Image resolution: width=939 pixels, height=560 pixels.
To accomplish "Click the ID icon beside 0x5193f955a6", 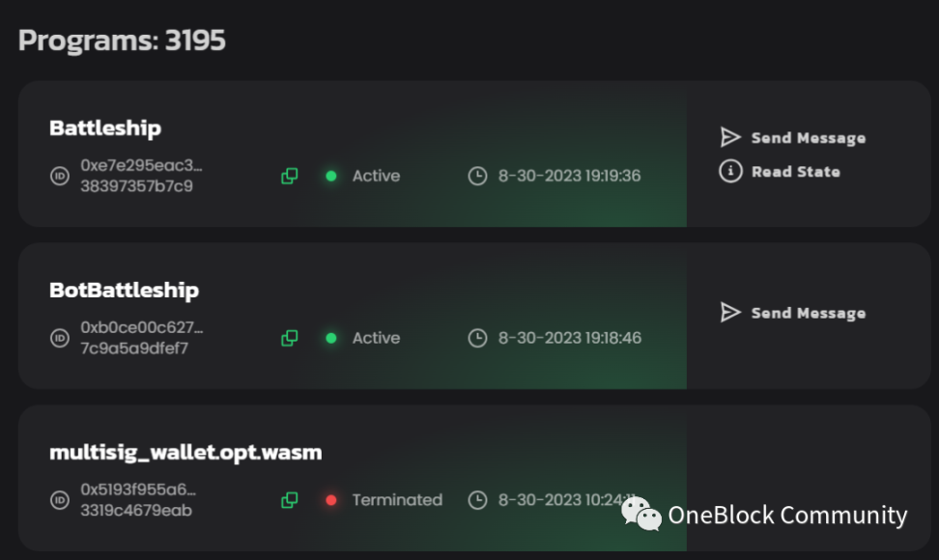I will point(59,500).
